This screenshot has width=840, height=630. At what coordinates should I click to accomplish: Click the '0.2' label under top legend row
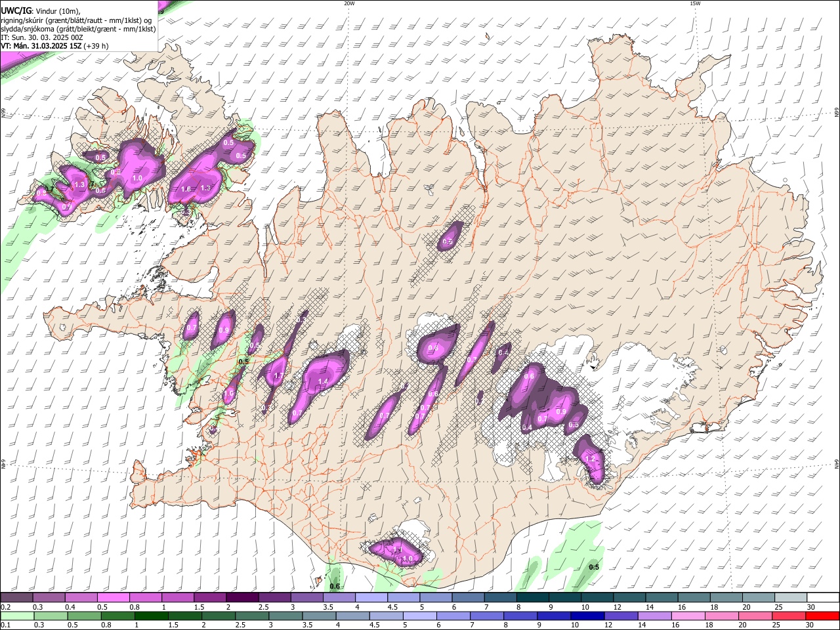point(5,607)
